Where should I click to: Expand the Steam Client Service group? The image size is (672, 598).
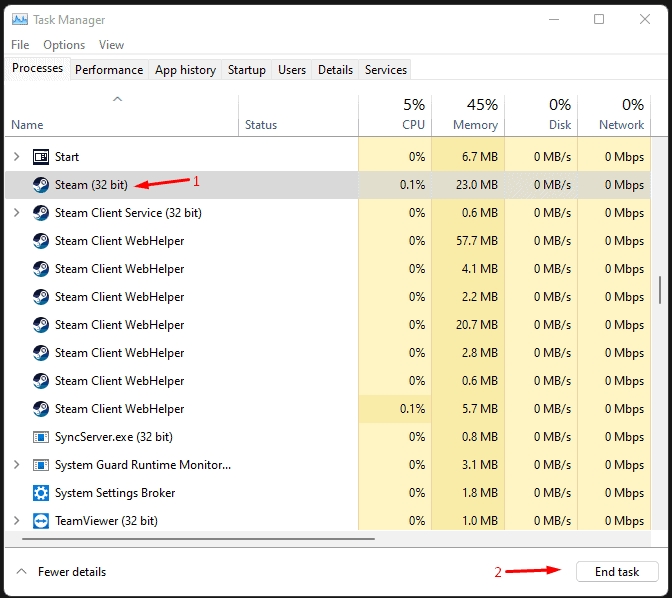point(16,213)
